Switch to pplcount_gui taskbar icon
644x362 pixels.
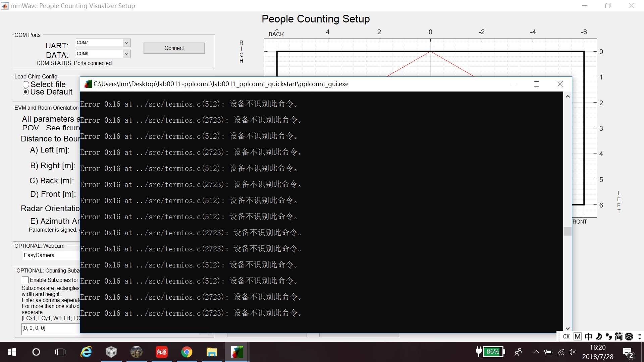pyautogui.click(x=237, y=352)
